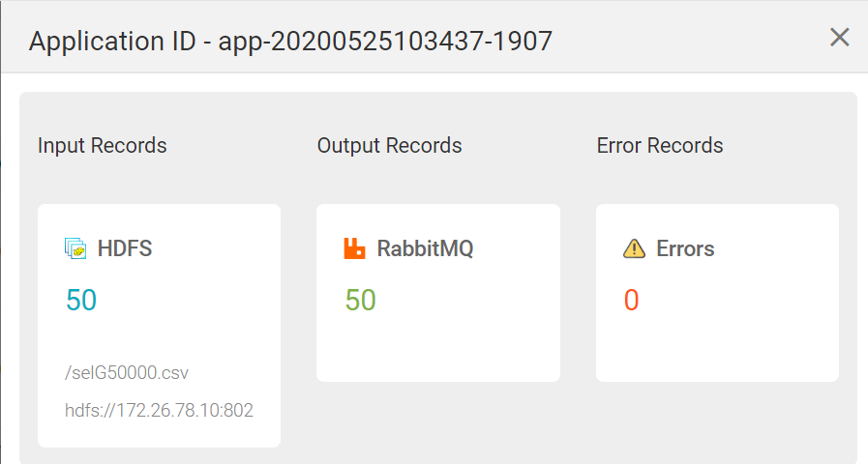868x464 pixels.
Task: Click the orange RabbitMQ logo icon
Action: tap(354, 248)
